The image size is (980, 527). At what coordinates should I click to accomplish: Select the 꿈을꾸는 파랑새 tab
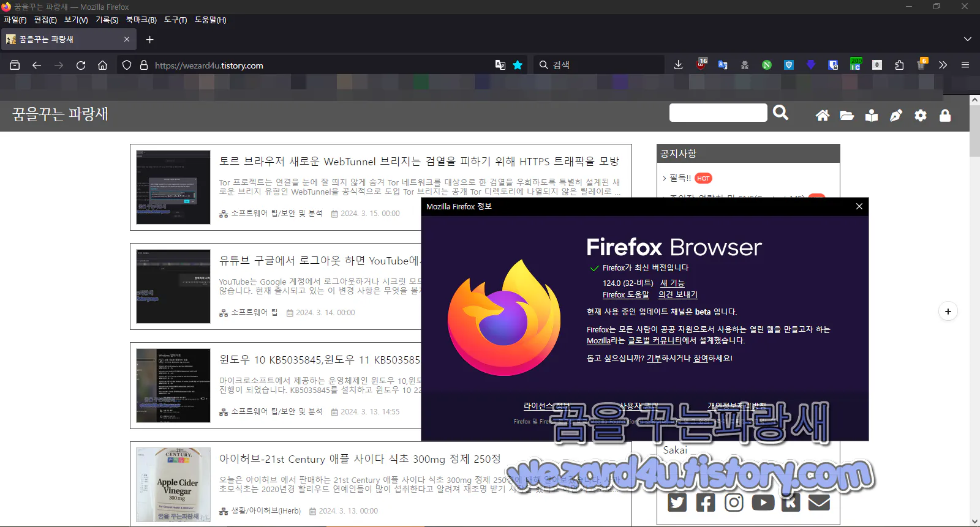pyautogui.click(x=67, y=39)
